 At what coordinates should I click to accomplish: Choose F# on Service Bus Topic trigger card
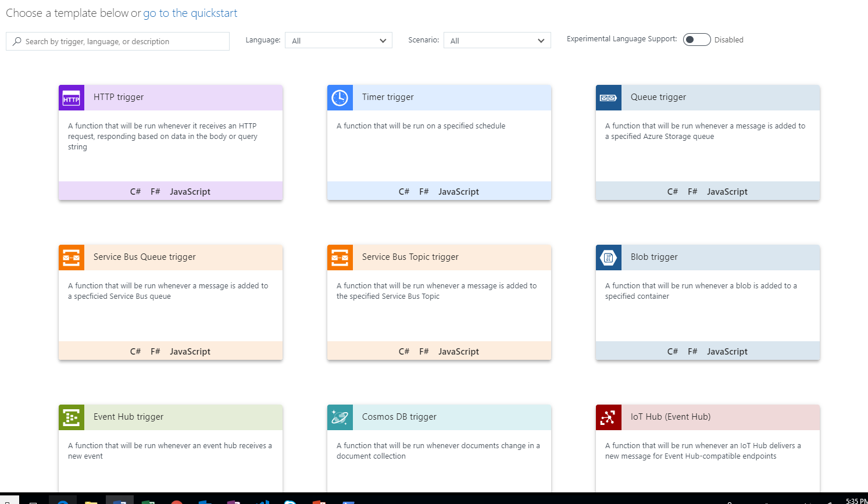click(424, 351)
